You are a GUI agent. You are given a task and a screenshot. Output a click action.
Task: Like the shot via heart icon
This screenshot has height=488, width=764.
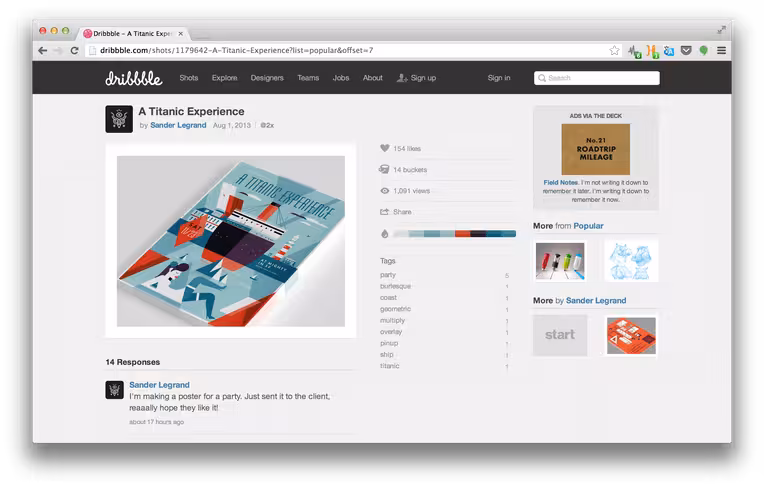pos(384,148)
